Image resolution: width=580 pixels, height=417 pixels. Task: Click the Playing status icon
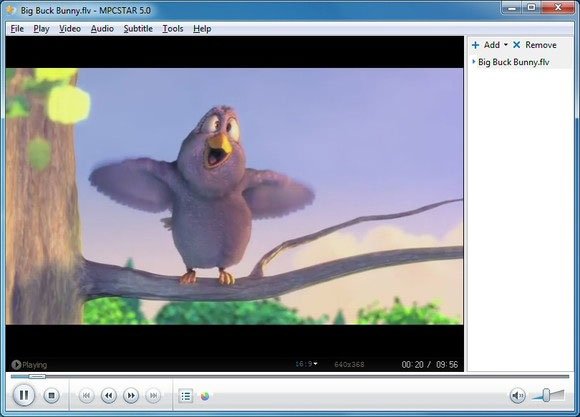click(x=16, y=365)
